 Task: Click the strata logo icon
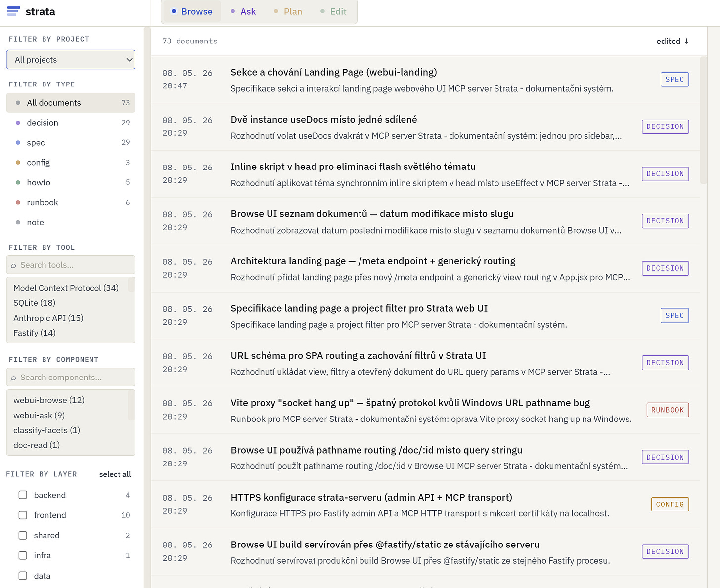(14, 11)
